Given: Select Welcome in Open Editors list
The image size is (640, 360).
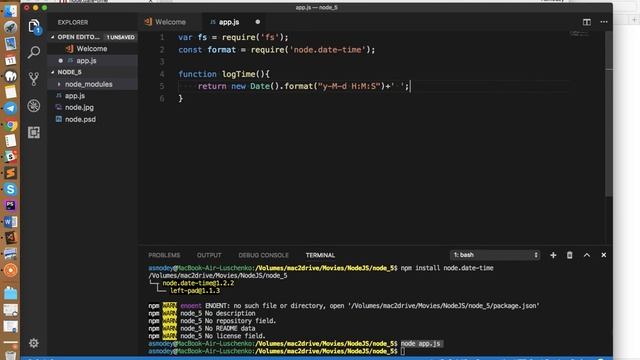Looking at the screenshot, I should click(92, 49).
